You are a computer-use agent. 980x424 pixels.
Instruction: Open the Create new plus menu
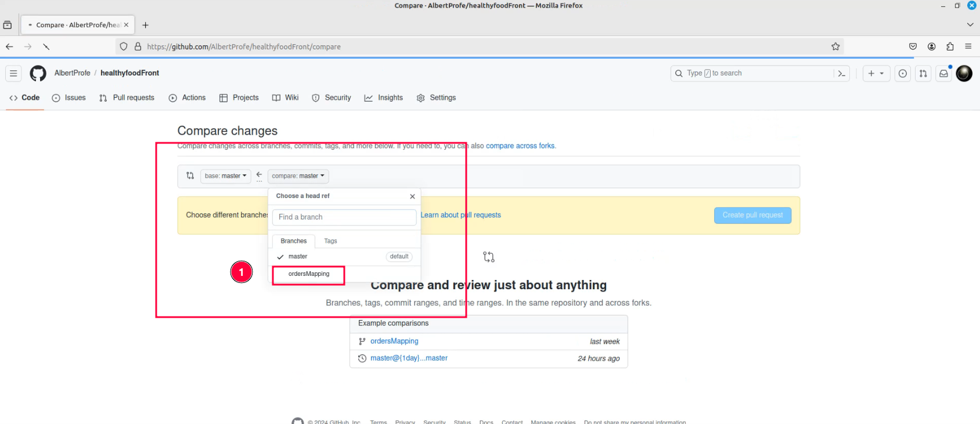point(876,73)
